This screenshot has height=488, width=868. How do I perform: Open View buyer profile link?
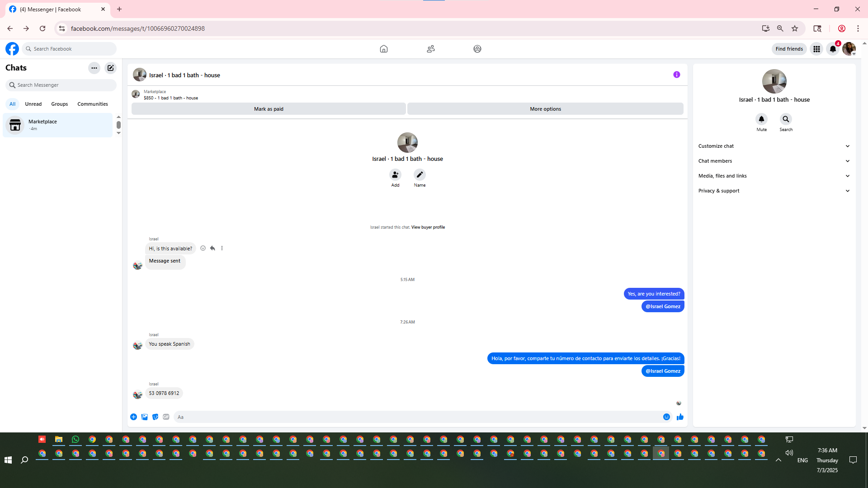[x=428, y=227]
